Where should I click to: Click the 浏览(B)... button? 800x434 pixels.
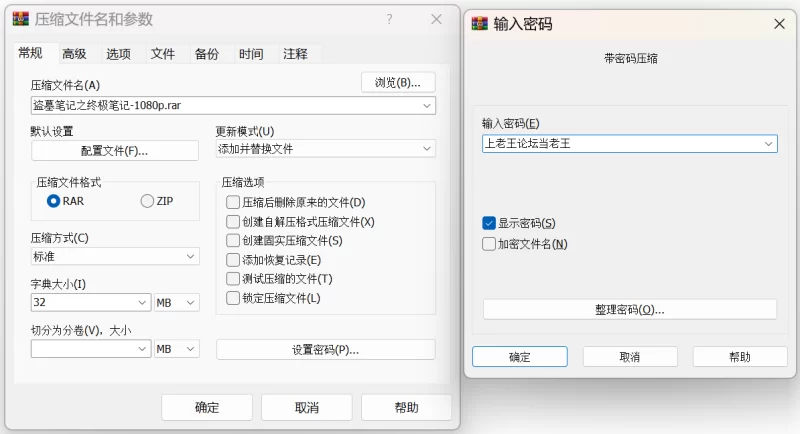(x=397, y=82)
